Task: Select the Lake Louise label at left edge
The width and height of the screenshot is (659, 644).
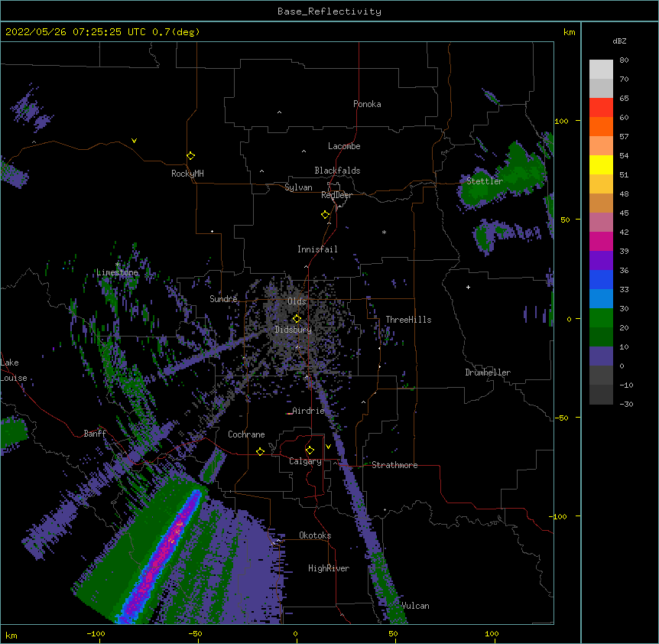Action: click(14, 370)
